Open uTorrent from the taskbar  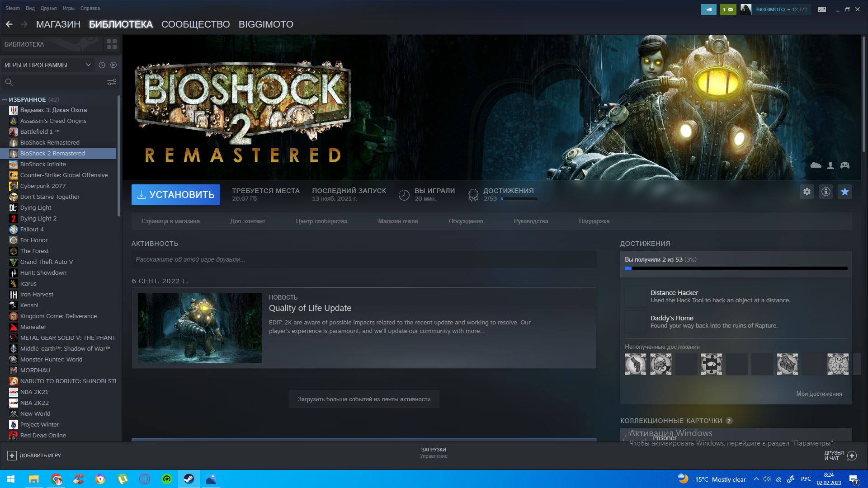[123, 479]
